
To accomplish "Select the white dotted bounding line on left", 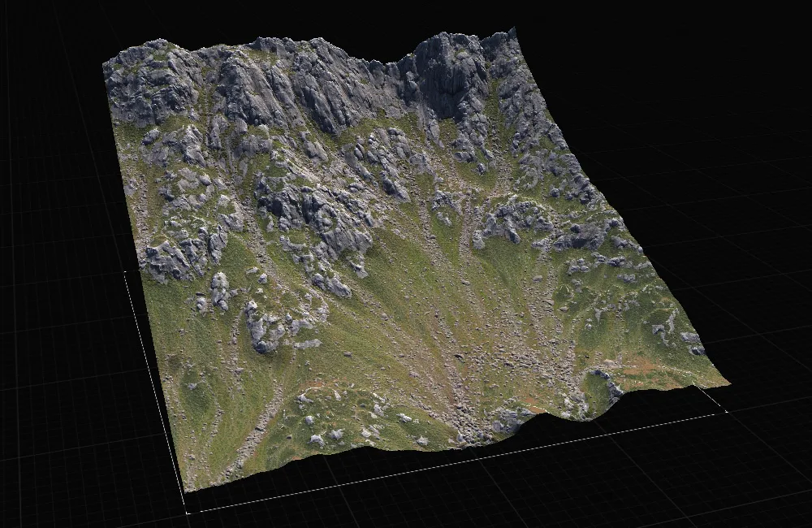I will (x=155, y=388).
